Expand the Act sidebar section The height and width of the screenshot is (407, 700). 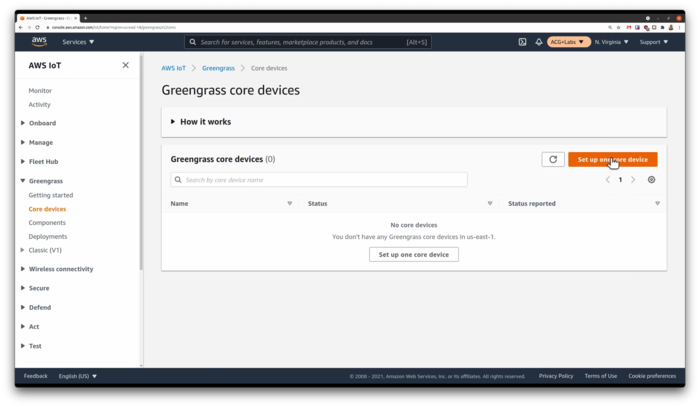pyautogui.click(x=23, y=326)
